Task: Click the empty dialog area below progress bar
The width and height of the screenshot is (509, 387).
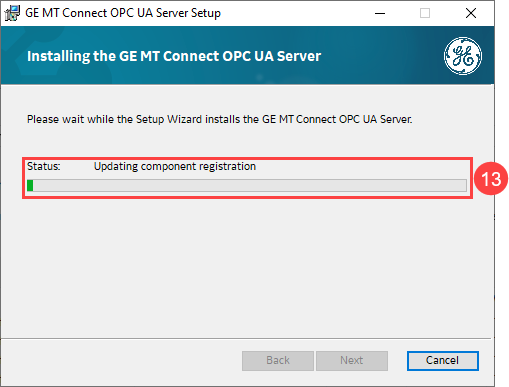Action: (x=247, y=267)
